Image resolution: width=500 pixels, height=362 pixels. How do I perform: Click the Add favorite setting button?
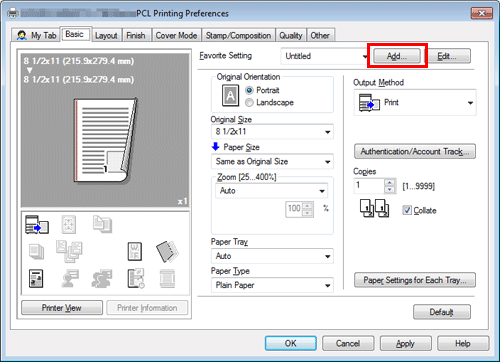pyautogui.click(x=397, y=56)
